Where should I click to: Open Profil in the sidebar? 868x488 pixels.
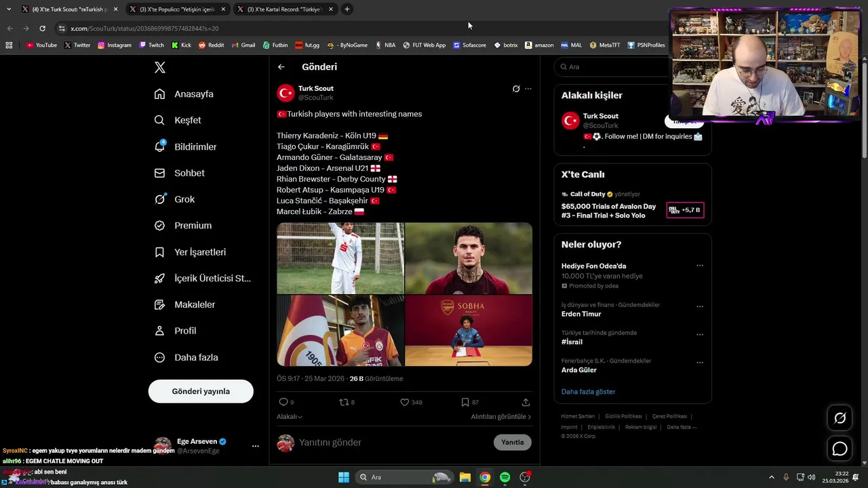[175, 331]
